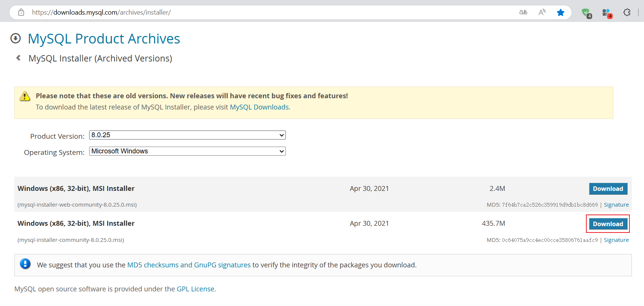The width and height of the screenshot is (644, 306).
Task: Click MD5 hash 7f64b7ca2c526c359919d9db1bc8d669
Action: click(x=550, y=205)
